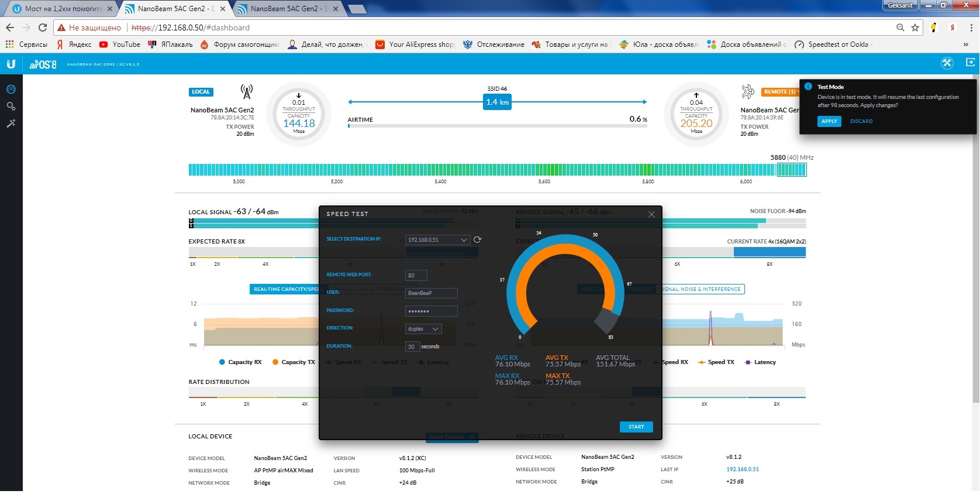Open the Сервисы apps bookmark
The image size is (980, 494).
26,44
